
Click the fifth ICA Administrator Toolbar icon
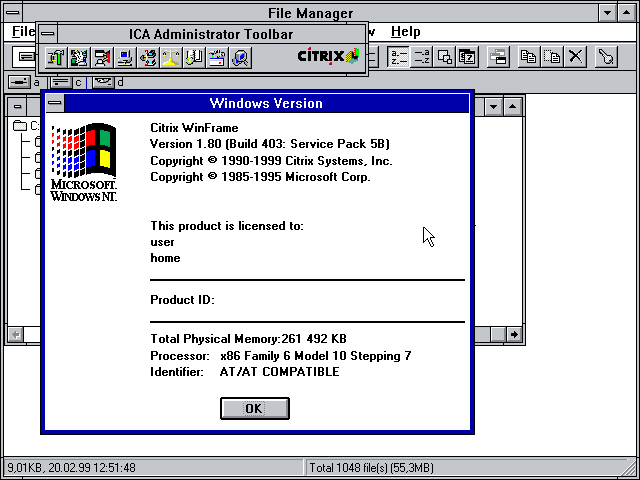click(148, 58)
